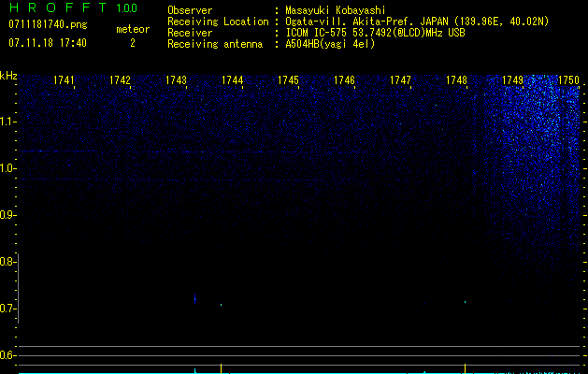Screen dimensions: 588x374
Task: Click the version number 1.0.0
Action: (127, 7)
